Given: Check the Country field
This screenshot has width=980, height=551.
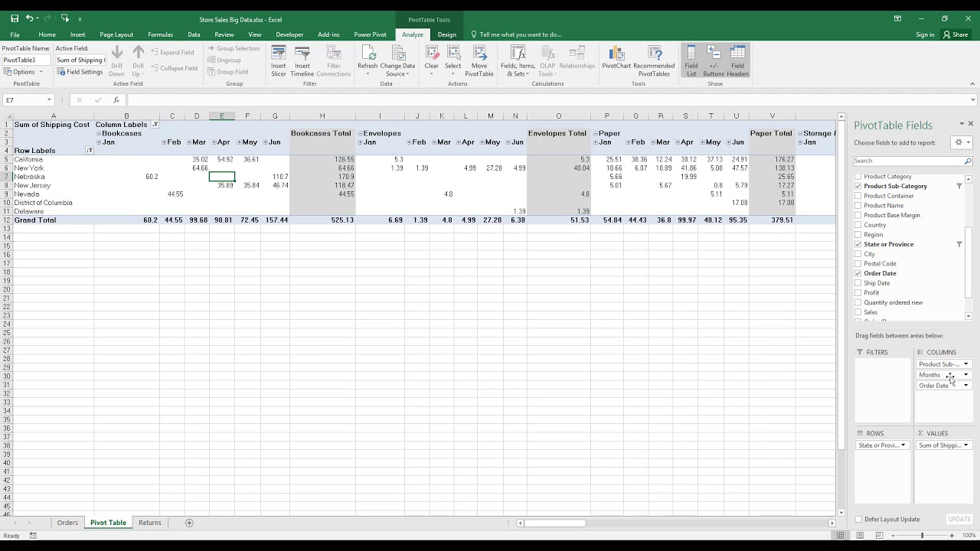Looking at the screenshot, I should pos(858,225).
